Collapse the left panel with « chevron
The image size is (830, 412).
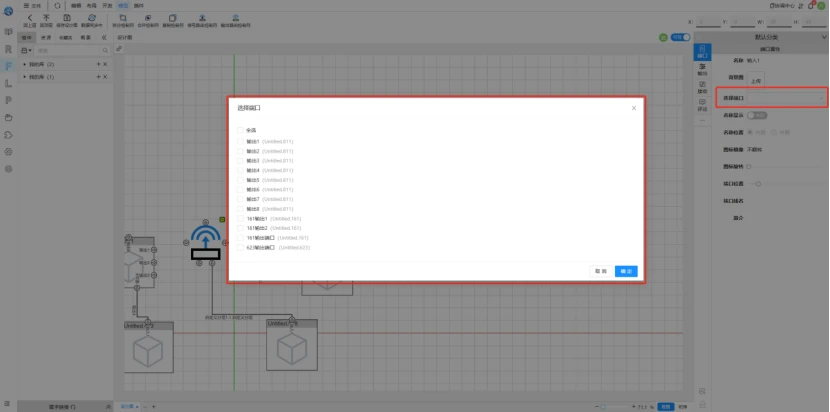104,38
